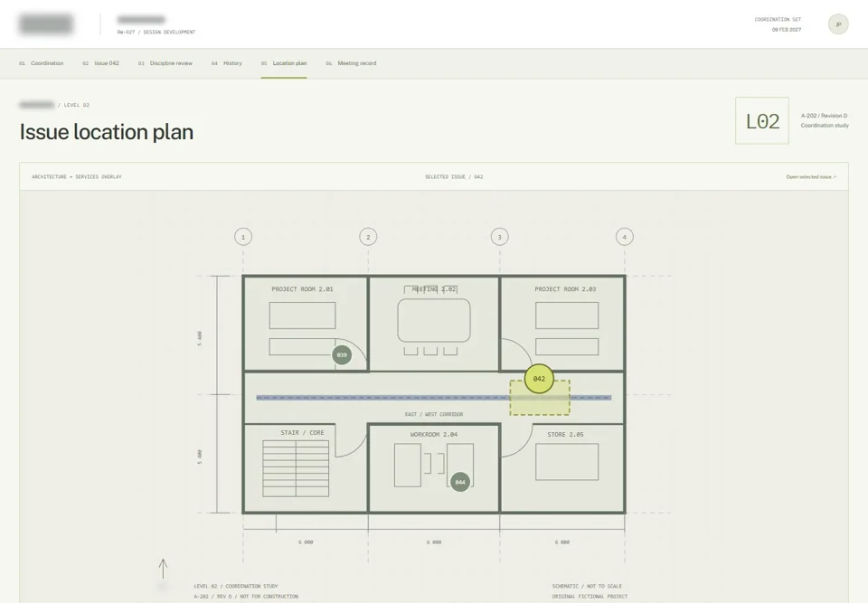
Task: Click the L02 level badge
Action: click(x=761, y=121)
